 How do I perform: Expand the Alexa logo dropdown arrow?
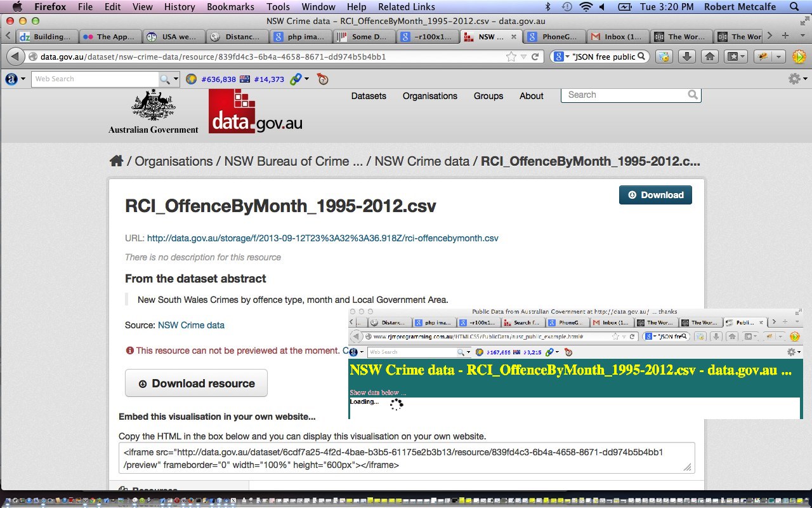pyautogui.click(x=23, y=79)
